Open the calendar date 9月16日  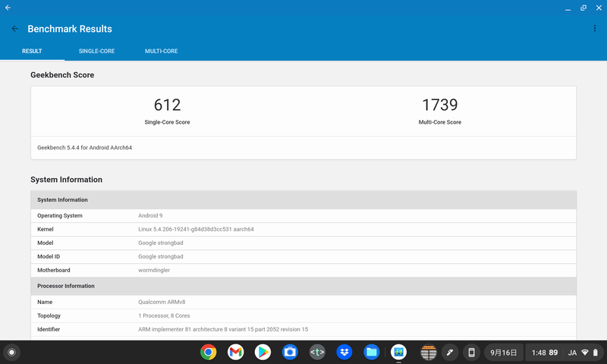click(504, 353)
